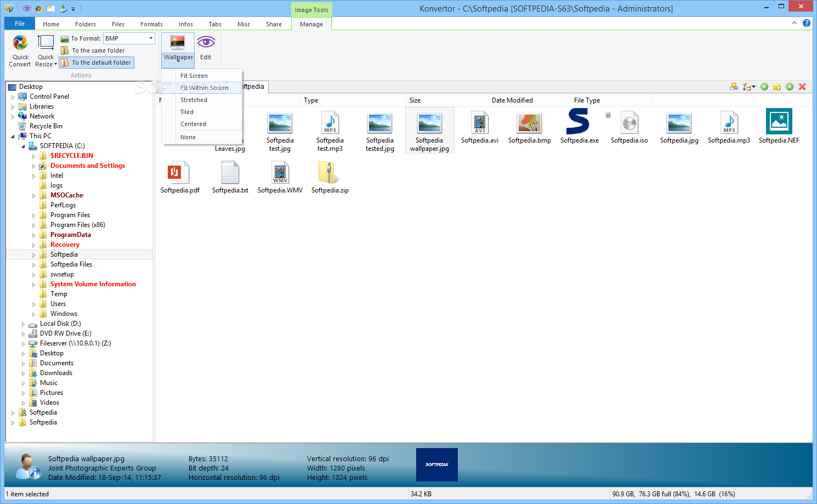The height and width of the screenshot is (504, 817).
Task: Sort by the Type column header
Action: pos(353,100)
